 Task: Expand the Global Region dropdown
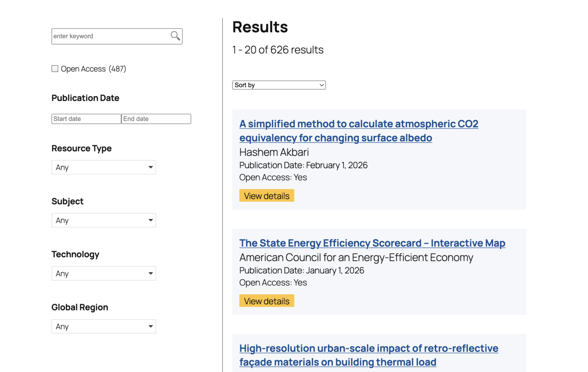click(104, 327)
